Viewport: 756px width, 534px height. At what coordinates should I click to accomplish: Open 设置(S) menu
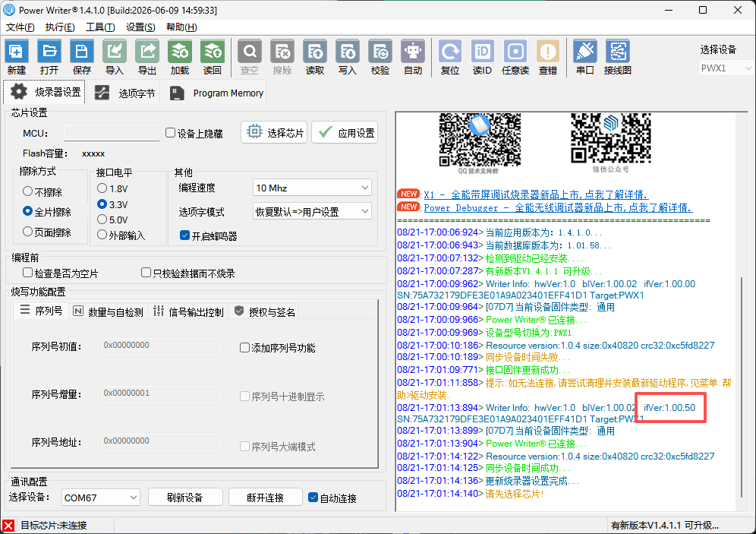pyautogui.click(x=140, y=27)
